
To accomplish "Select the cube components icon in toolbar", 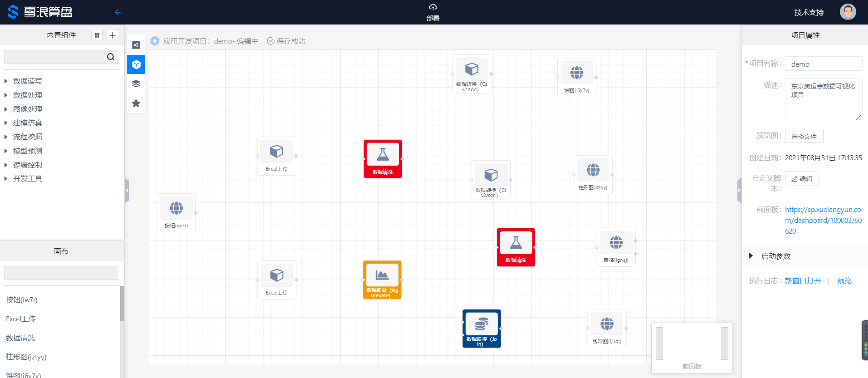I will (136, 64).
